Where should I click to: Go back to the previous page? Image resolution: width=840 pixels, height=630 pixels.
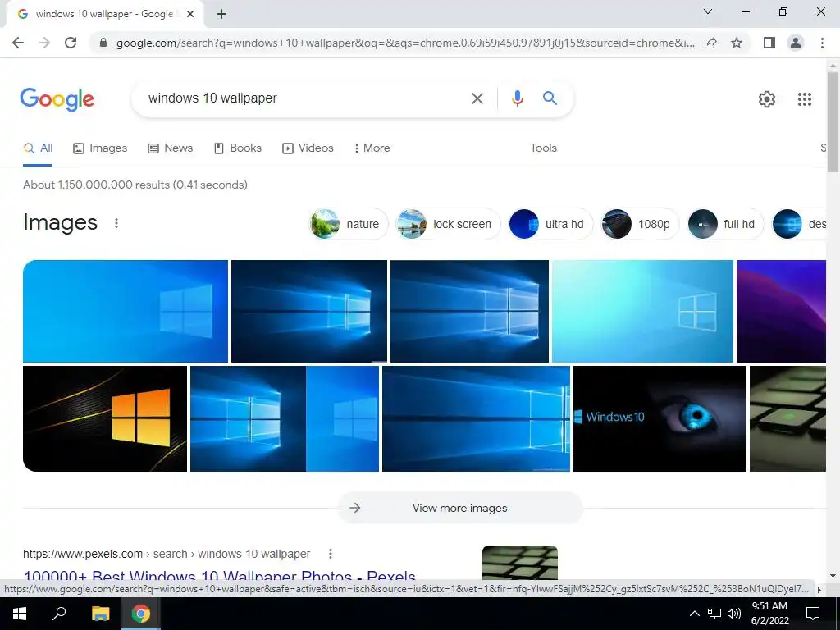18,43
